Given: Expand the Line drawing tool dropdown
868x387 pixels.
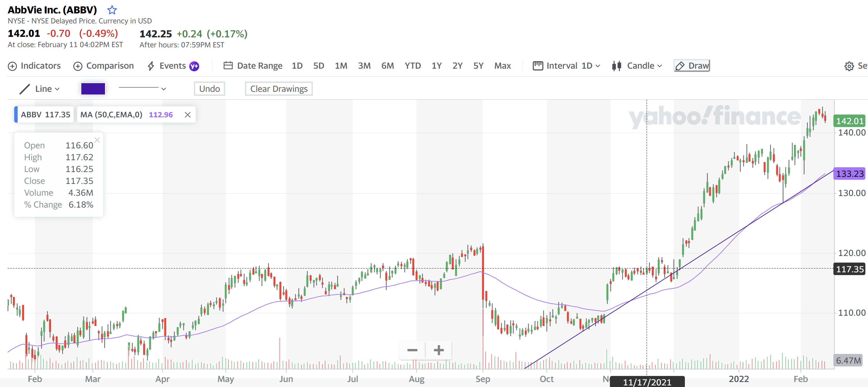Looking at the screenshot, I should [x=40, y=89].
